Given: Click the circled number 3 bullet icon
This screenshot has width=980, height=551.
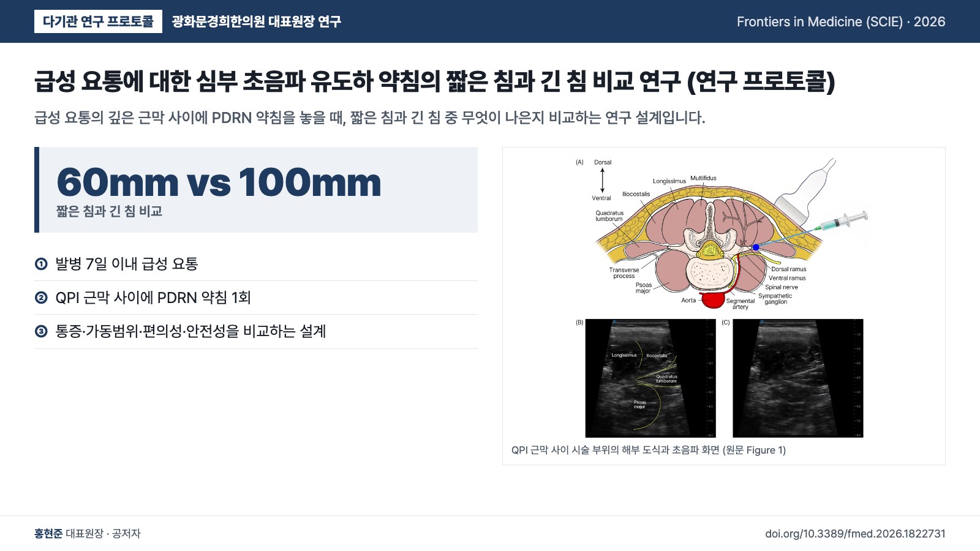Looking at the screenshot, I should point(41,331).
